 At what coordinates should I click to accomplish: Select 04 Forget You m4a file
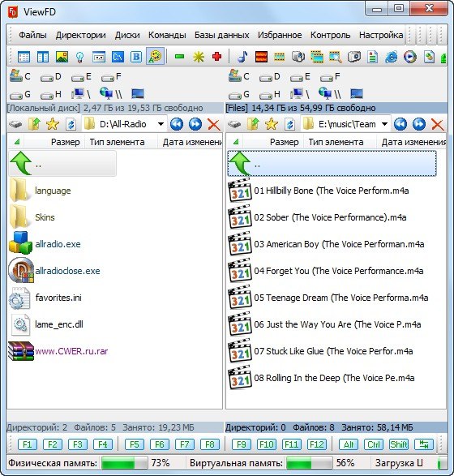[x=326, y=271]
